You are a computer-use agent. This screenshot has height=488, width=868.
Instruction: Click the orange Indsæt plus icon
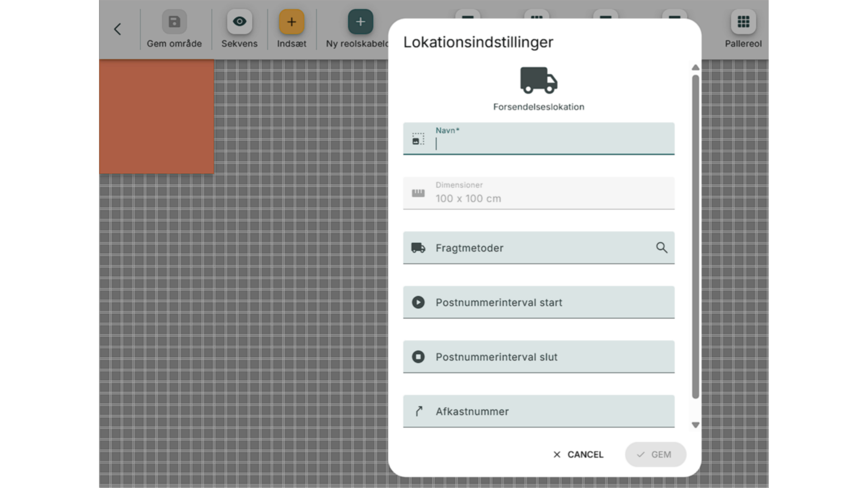click(x=292, y=22)
